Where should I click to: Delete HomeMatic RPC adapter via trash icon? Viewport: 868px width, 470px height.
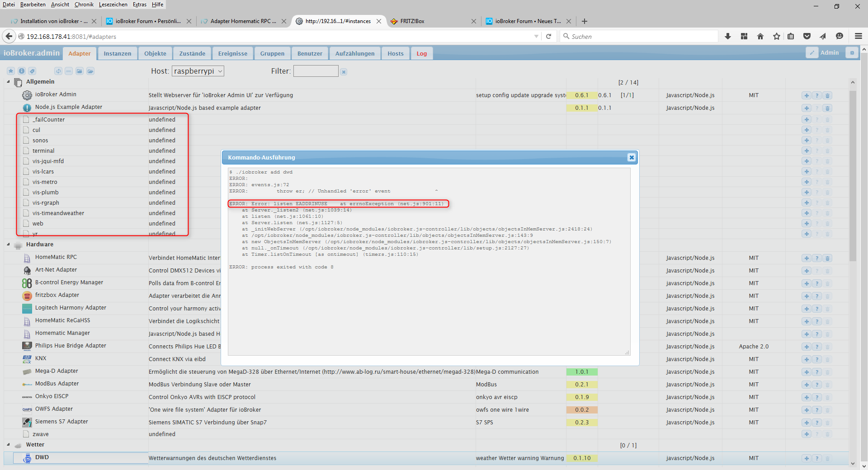(827, 258)
